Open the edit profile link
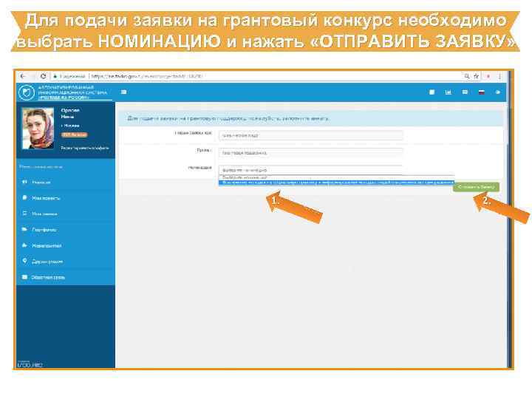 pyautogui.click(x=85, y=148)
